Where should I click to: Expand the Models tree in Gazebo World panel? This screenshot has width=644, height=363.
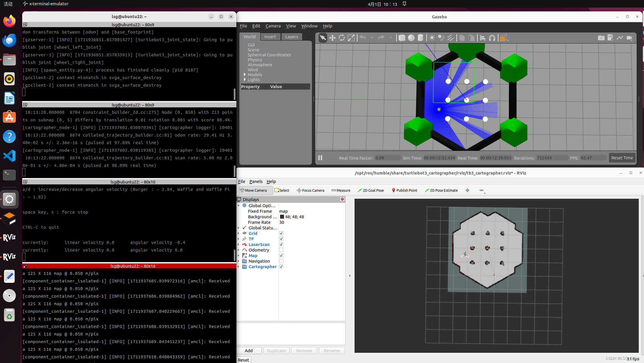pyautogui.click(x=245, y=74)
